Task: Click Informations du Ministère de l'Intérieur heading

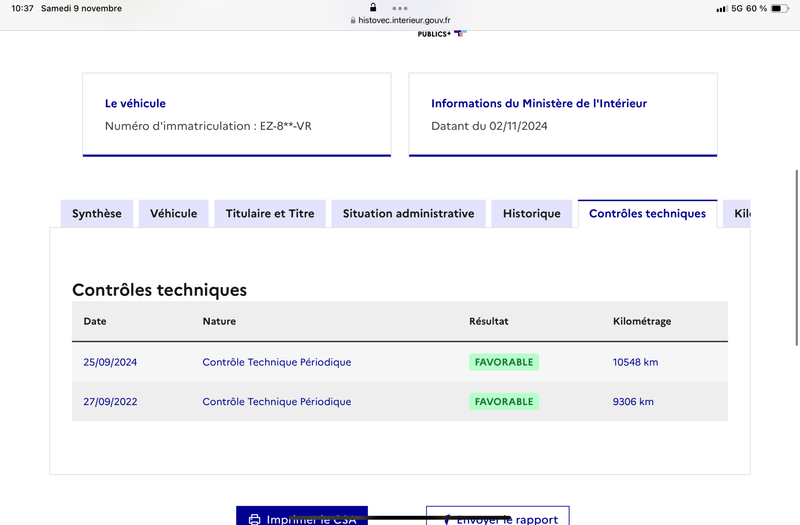Action: pyautogui.click(x=539, y=104)
